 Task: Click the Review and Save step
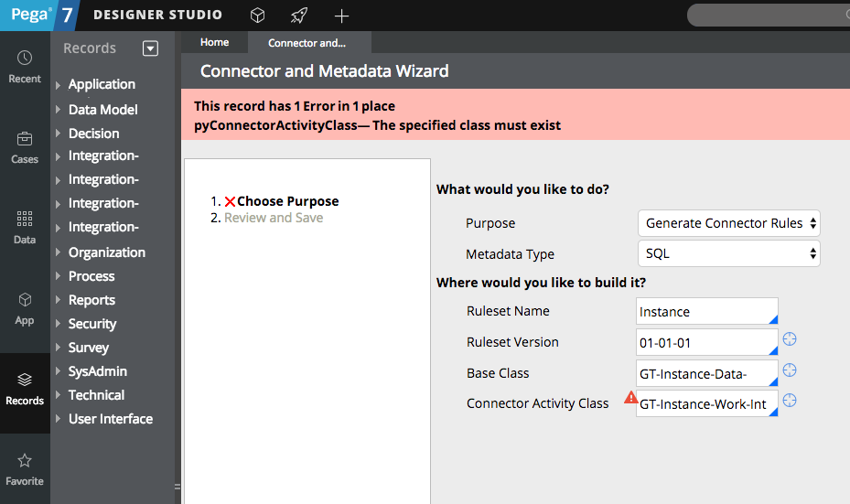click(x=274, y=218)
